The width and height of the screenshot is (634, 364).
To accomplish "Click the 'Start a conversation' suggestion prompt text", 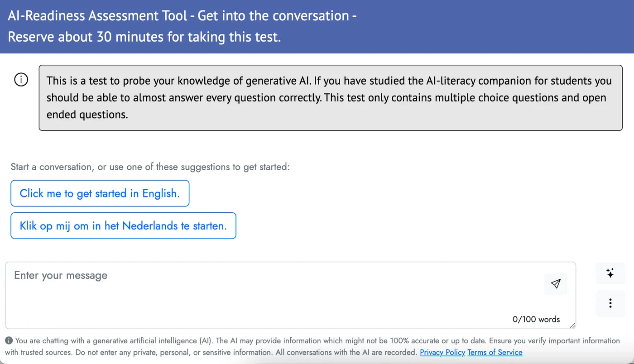I will (x=150, y=167).
